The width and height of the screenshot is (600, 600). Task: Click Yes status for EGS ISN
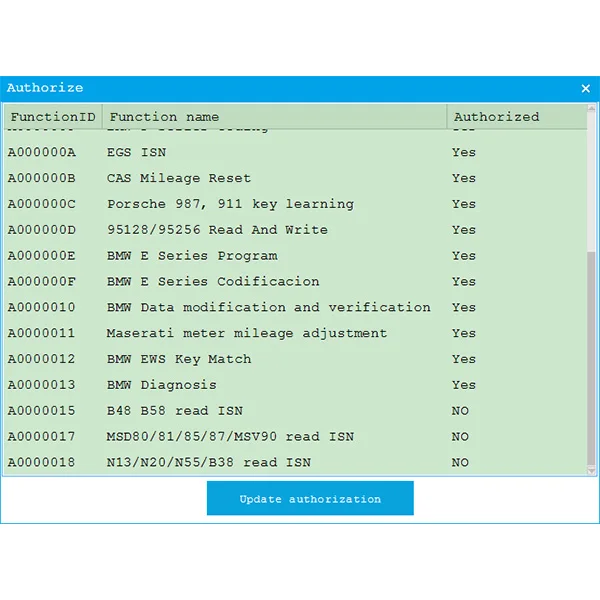click(x=464, y=152)
